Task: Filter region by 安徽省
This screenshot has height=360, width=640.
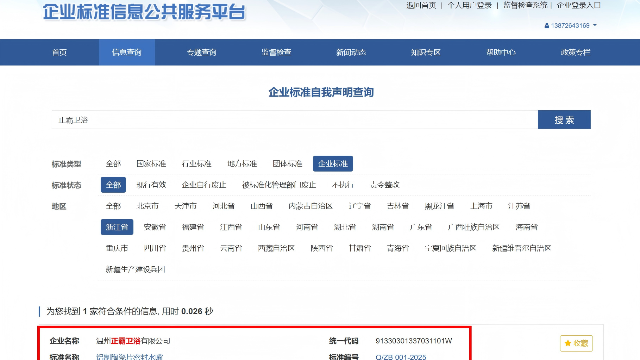Action: pos(155,227)
